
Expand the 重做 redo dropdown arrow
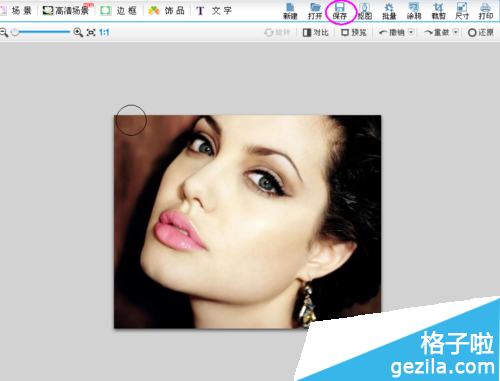[456, 32]
